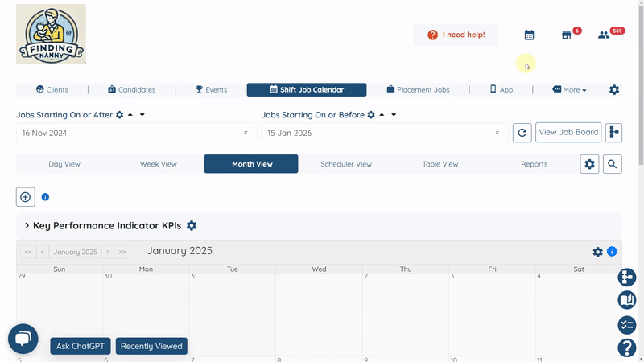Click Recently Viewed button
Viewport: 644px width, 362px height.
pyautogui.click(x=151, y=346)
